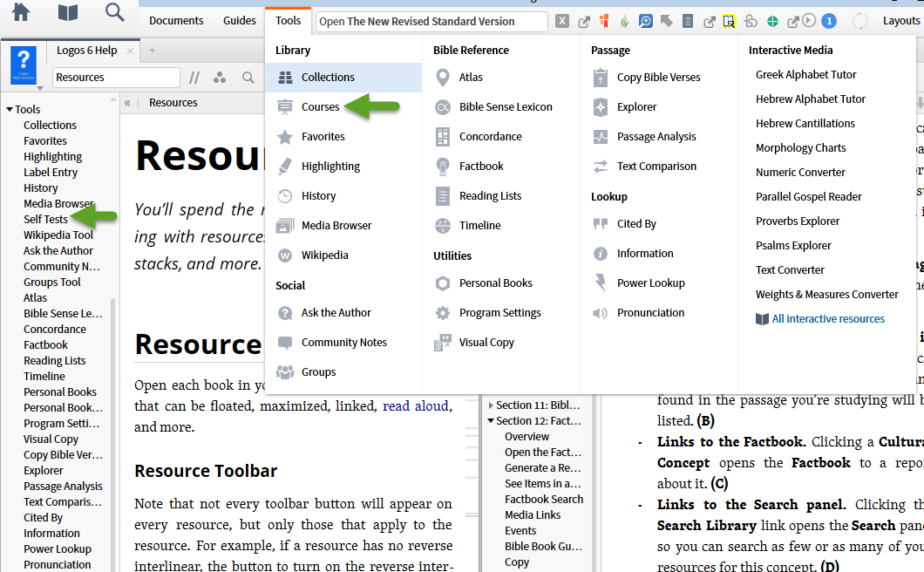Open Weights & Measures Converter
Image resolution: width=924 pixels, height=572 pixels.
pyautogui.click(x=826, y=294)
